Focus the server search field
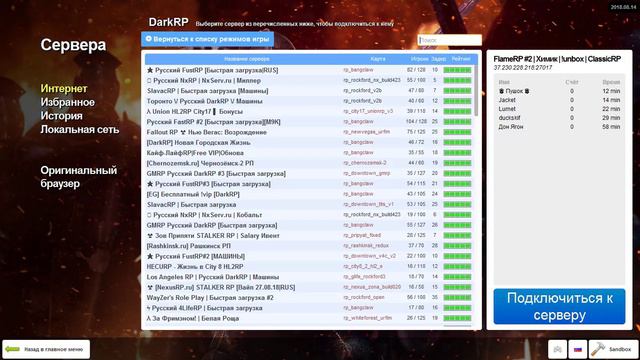 pyautogui.click(x=449, y=40)
